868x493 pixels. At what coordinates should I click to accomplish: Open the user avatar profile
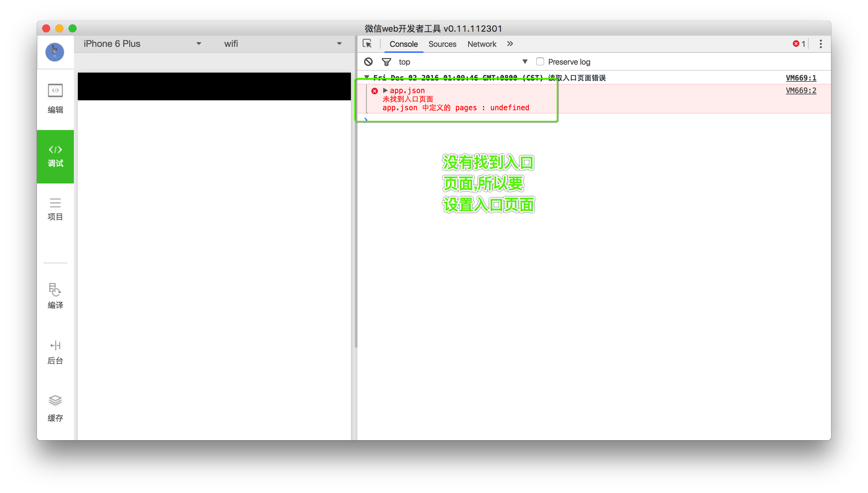[55, 52]
